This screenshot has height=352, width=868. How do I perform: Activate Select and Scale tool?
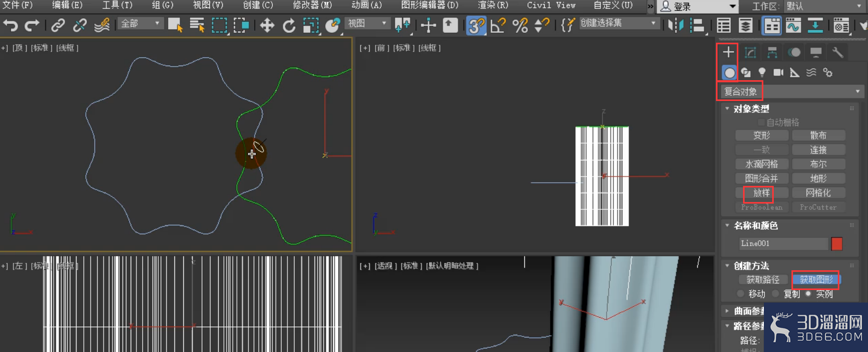tap(311, 25)
